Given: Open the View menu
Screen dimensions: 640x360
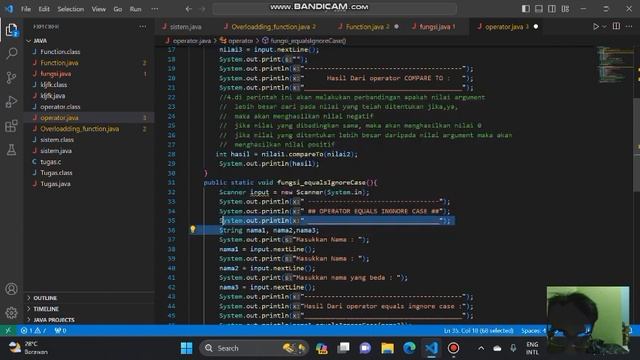Looking at the screenshot, I should click(x=99, y=9).
